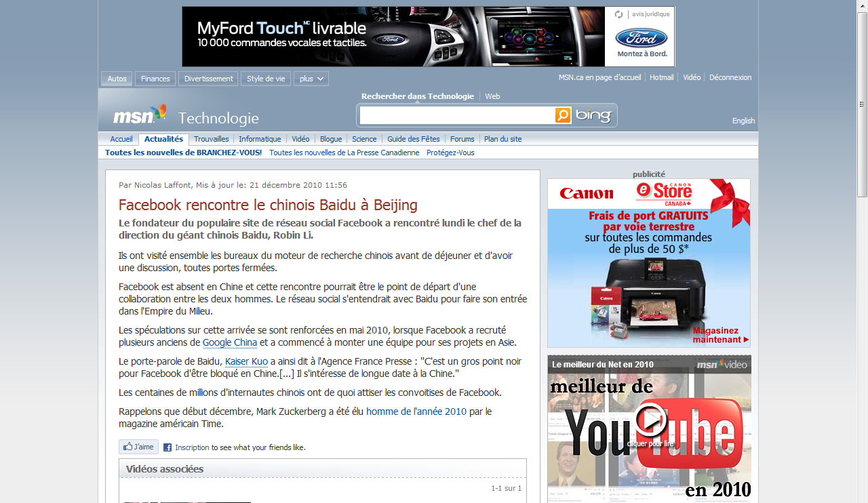Click the avis juridique link in Ford ad
Viewport: 868px width, 503px height.
coord(650,14)
